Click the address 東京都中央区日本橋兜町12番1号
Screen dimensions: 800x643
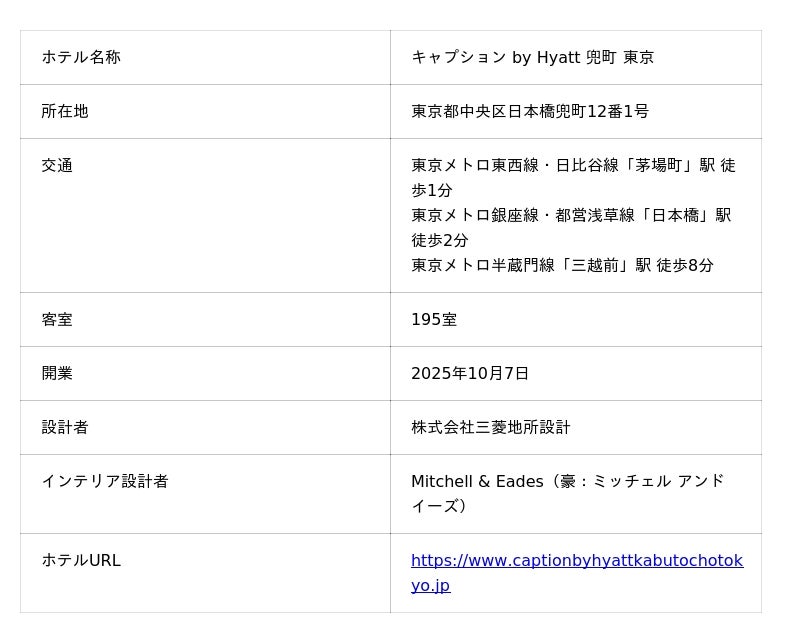529,112
